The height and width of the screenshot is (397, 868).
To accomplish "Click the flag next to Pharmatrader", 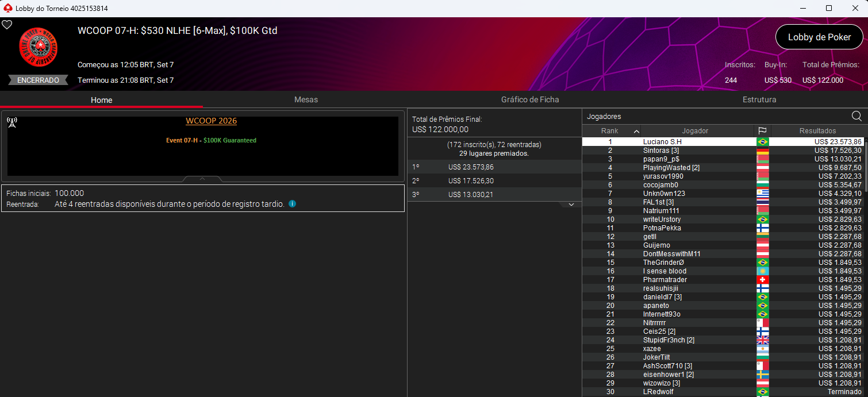I will 763,280.
